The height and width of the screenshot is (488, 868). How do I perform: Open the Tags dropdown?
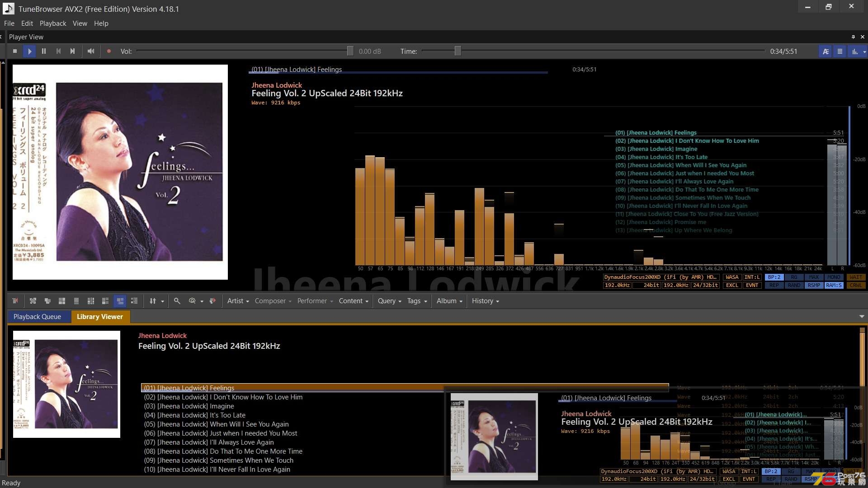[x=417, y=301]
